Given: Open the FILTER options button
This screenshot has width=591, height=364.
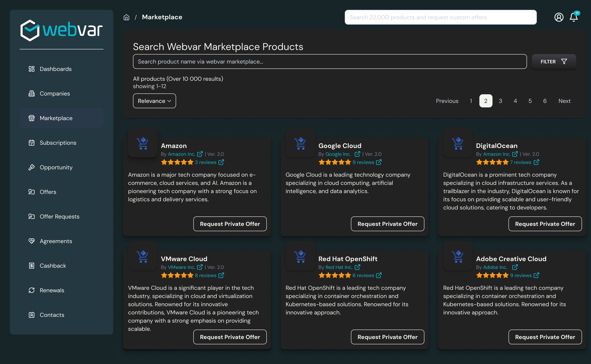Looking at the screenshot, I should (x=554, y=62).
